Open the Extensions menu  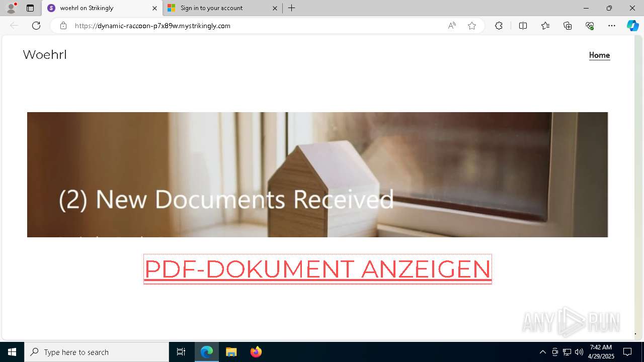click(499, 26)
